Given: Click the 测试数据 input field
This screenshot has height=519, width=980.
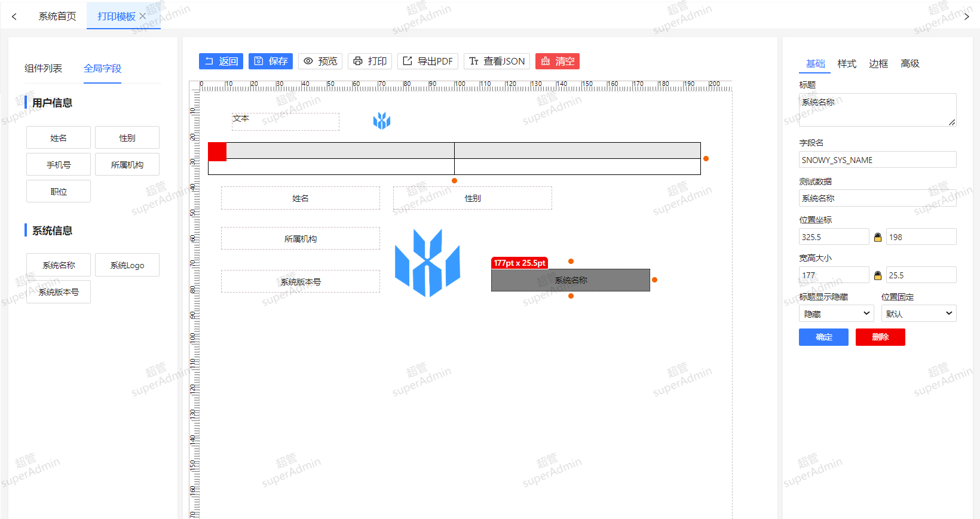Looking at the screenshot, I should [x=877, y=198].
